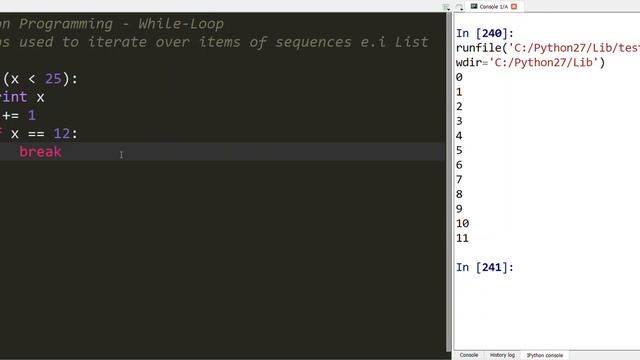Select the Console 1/A tab
The height and width of the screenshot is (360, 640).
coord(494,7)
